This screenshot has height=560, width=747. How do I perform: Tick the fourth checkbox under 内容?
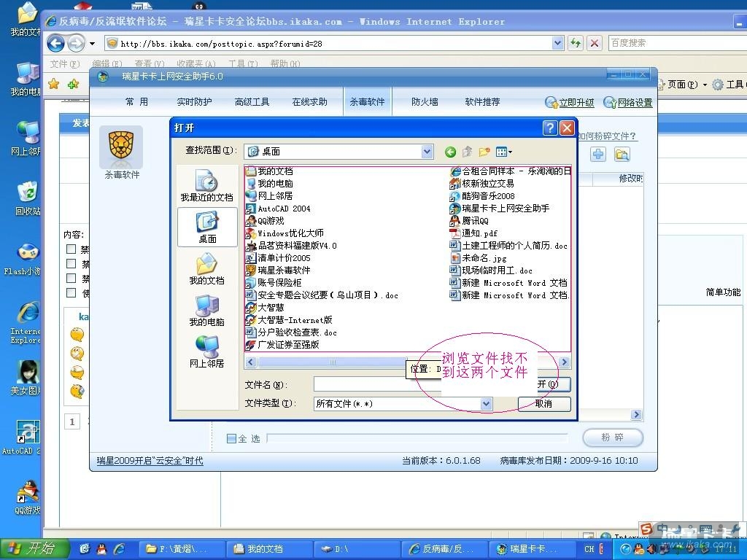point(71,292)
